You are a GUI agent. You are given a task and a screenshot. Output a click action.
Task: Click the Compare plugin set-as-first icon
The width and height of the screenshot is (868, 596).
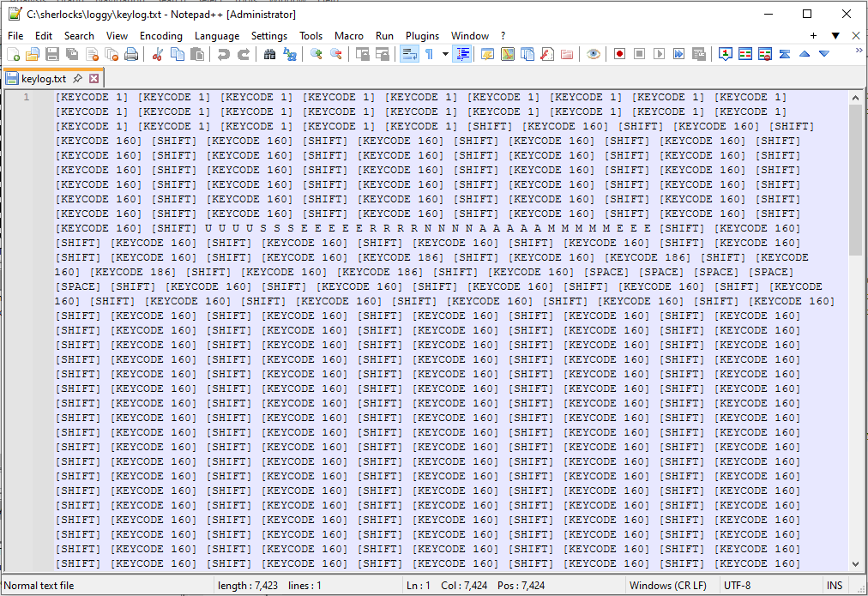[x=726, y=54]
